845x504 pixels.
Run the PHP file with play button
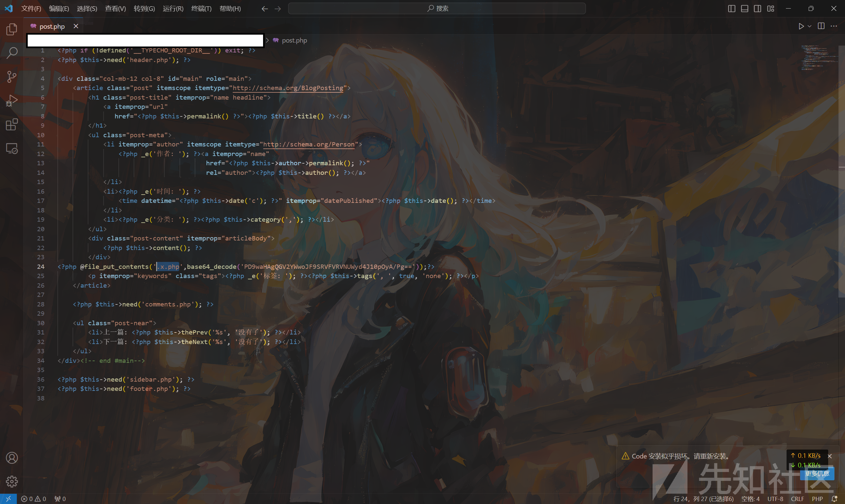coord(801,26)
